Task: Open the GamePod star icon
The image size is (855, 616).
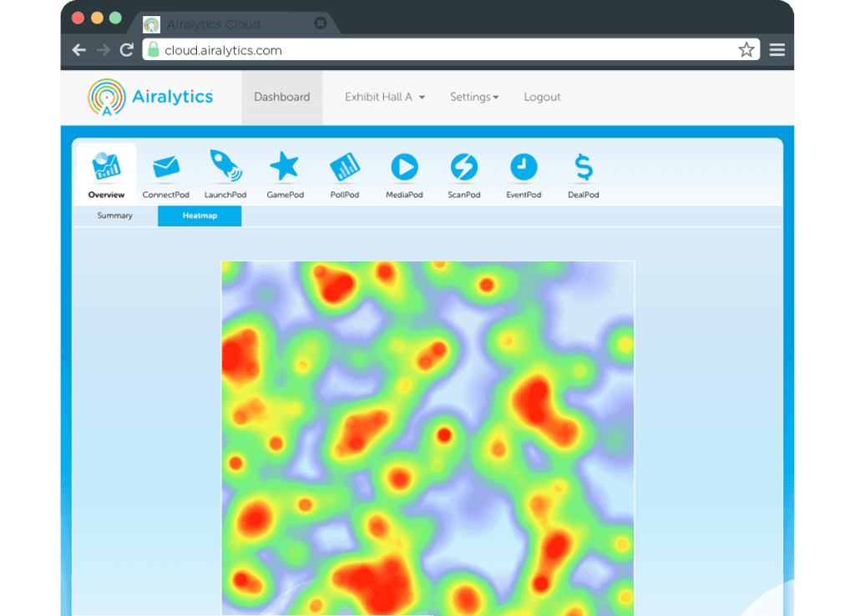Action: [x=285, y=166]
